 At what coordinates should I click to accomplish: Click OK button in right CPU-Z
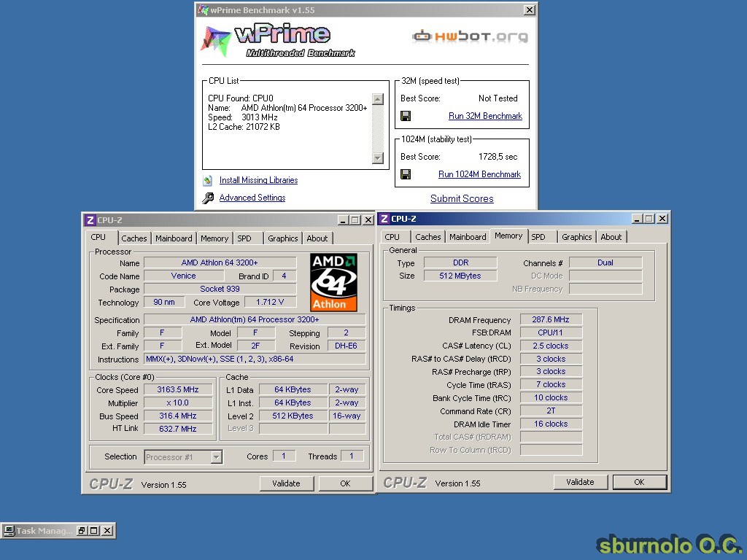(639, 482)
